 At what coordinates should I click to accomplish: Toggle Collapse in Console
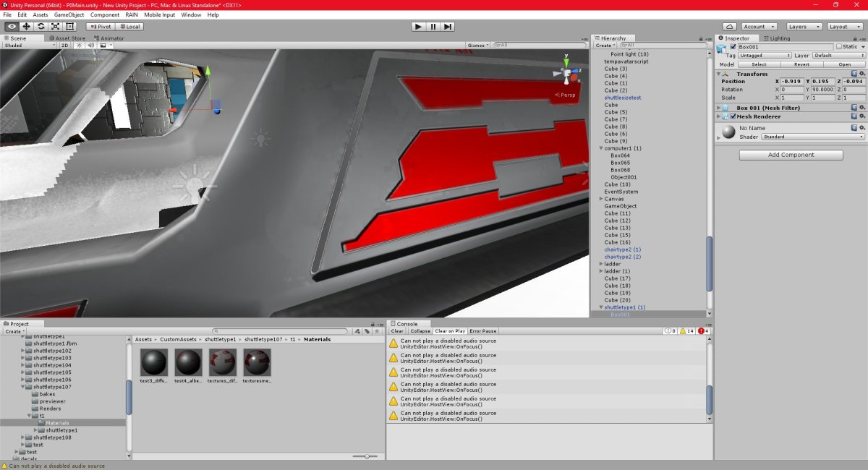(x=420, y=331)
